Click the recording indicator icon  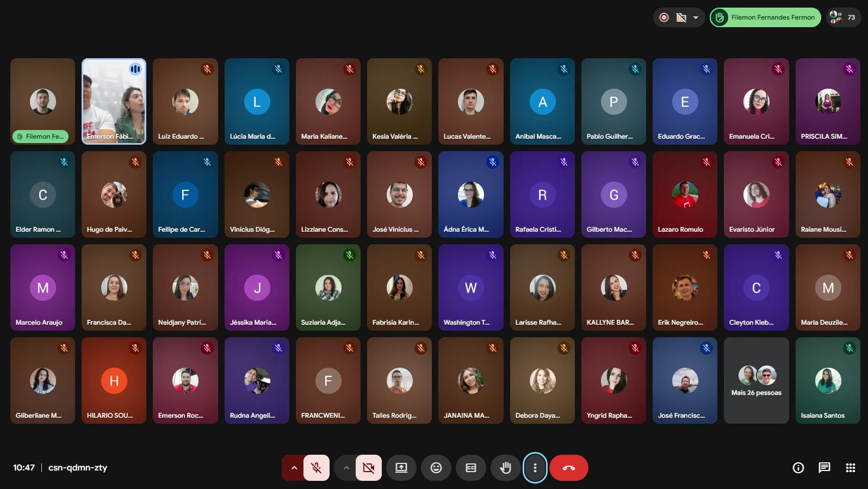point(664,17)
